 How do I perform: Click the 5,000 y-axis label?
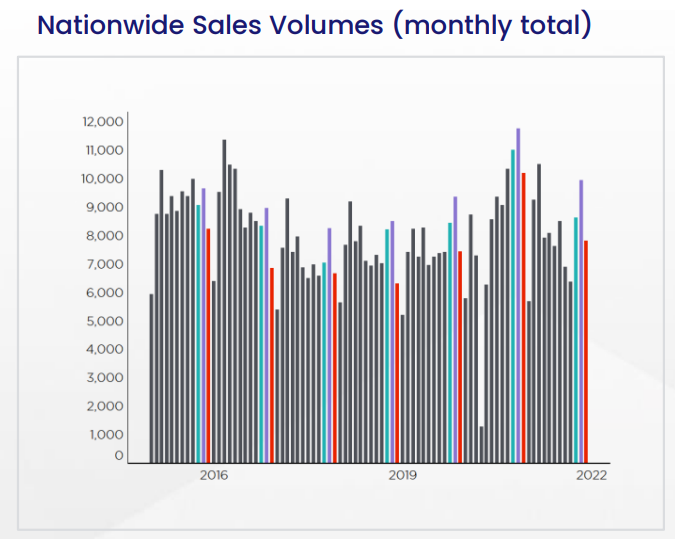[x=105, y=321]
